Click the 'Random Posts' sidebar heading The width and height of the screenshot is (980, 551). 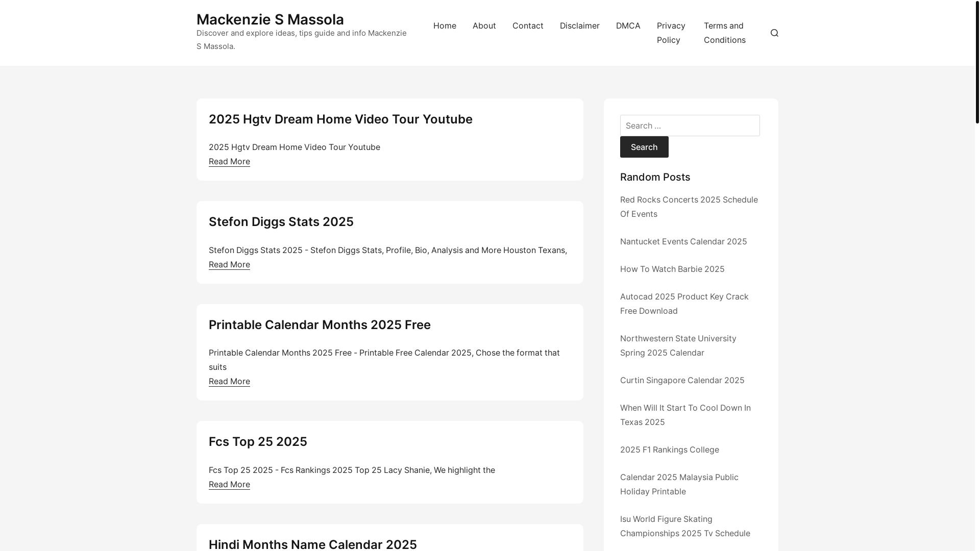[x=655, y=177]
